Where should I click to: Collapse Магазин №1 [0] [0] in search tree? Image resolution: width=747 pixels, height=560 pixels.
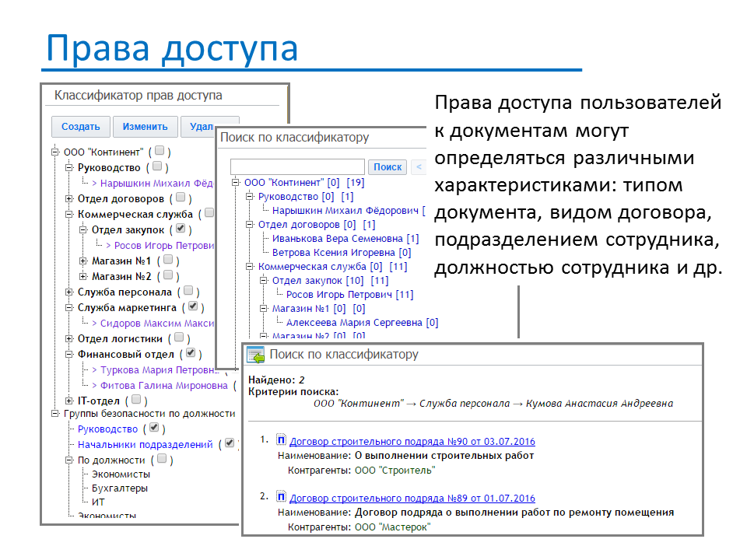pyautogui.click(x=263, y=309)
